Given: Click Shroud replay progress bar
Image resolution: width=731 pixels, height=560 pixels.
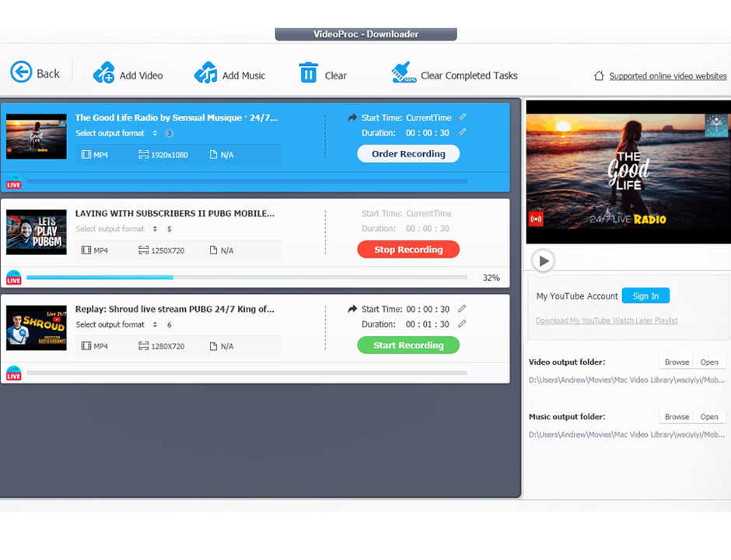Looking at the screenshot, I should (x=247, y=373).
